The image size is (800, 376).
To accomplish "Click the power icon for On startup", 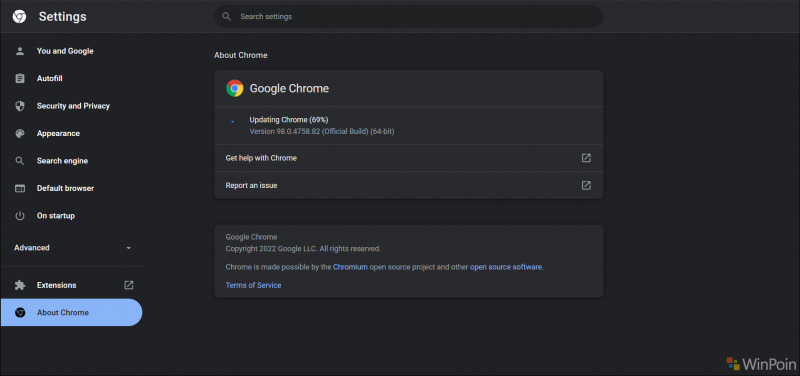I will point(20,216).
